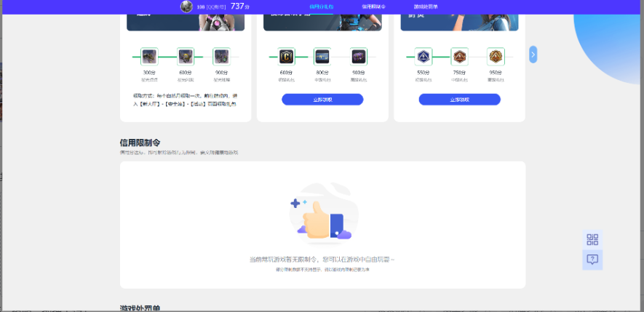The width and height of the screenshot is (644, 312).
Task: Click the 600分 gold C badge icon
Action: (286, 57)
